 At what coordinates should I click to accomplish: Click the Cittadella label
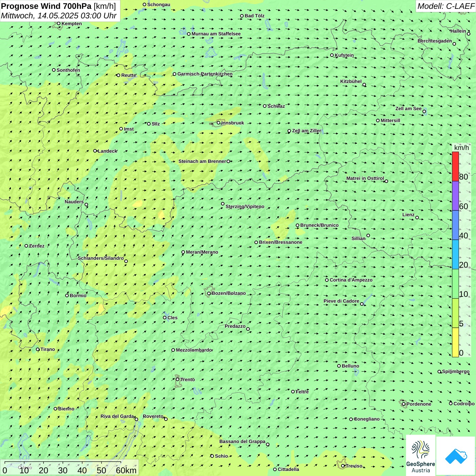pos(288,469)
